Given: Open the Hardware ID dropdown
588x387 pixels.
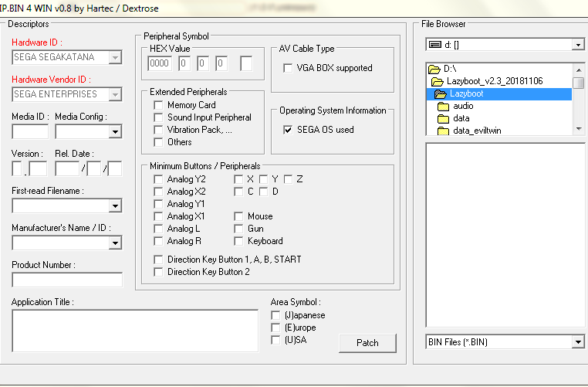Looking at the screenshot, I should (x=115, y=57).
